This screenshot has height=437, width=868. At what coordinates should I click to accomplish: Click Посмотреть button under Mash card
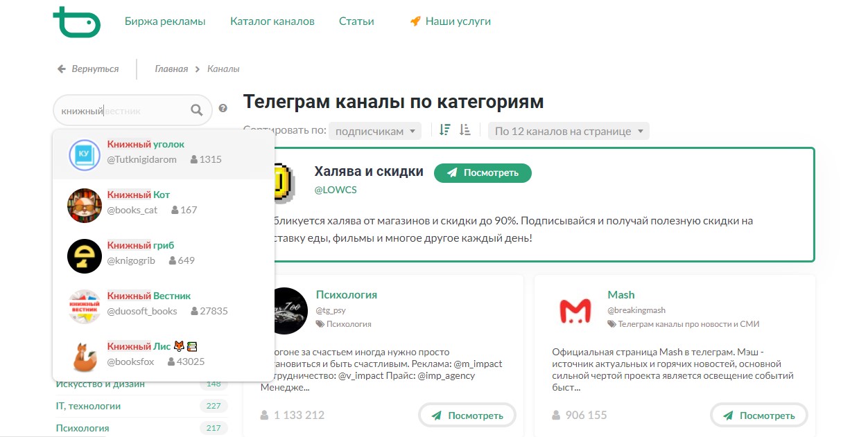pos(758,416)
